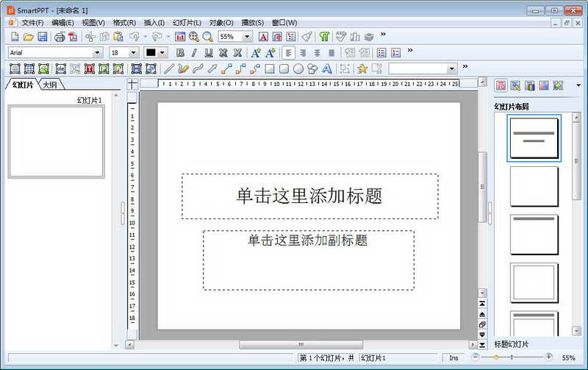Select the Arrow line tool
The width and height of the screenshot is (588, 370).
click(x=212, y=68)
